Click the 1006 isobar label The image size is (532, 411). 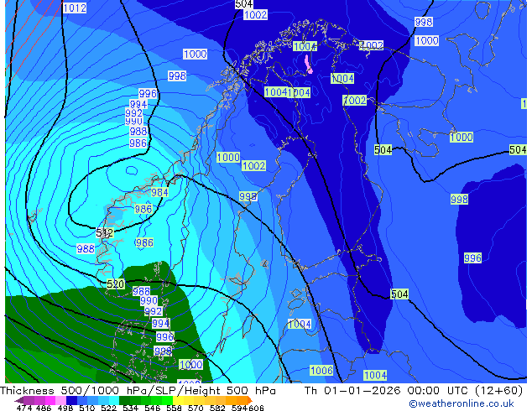coord(321,370)
